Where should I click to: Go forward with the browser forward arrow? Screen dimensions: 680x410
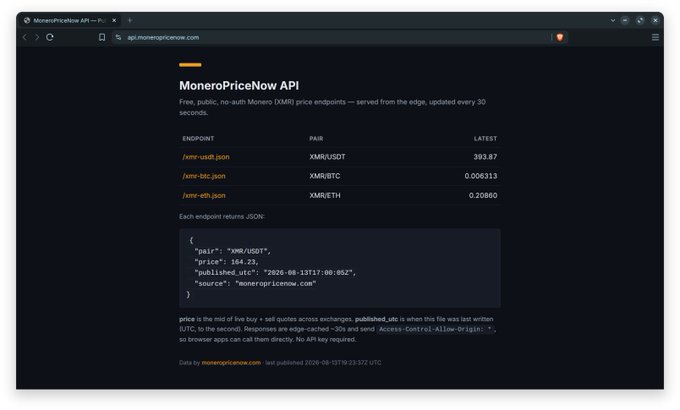pyautogui.click(x=37, y=37)
